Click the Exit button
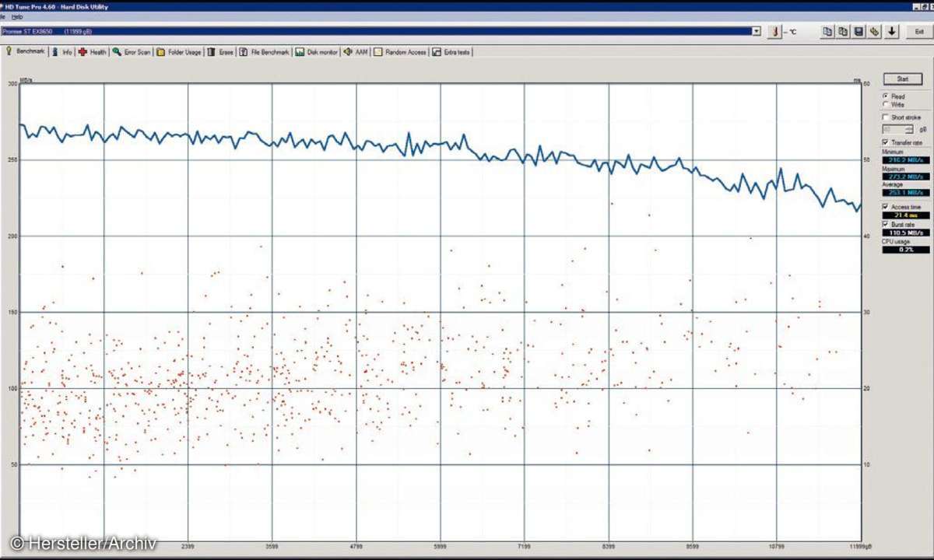The width and height of the screenshot is (934, 560). [919, 31]
